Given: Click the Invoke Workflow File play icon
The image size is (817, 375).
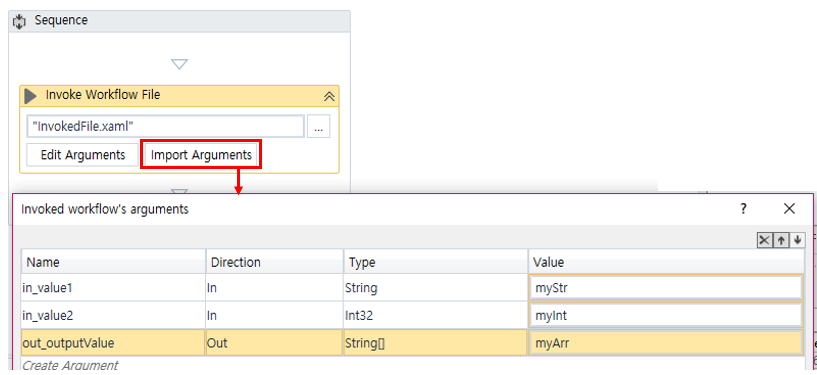Looking at the screenshot, I should pyautogui.click(x=31, y=96).
